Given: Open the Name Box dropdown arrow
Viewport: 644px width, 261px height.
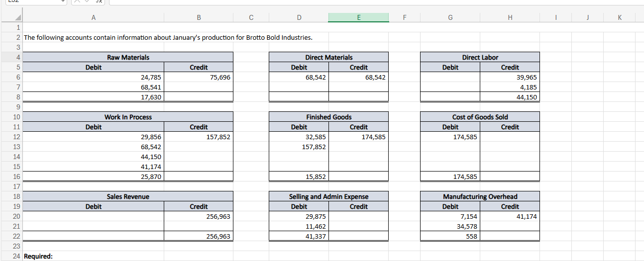Looking at the screenshot, I should (62, 1).
